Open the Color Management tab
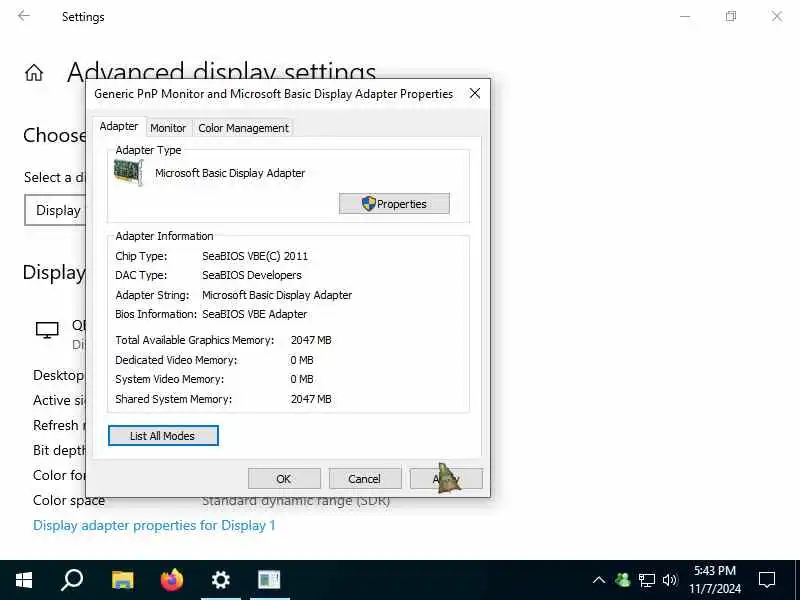800x600 pixels. pos(243,128)
